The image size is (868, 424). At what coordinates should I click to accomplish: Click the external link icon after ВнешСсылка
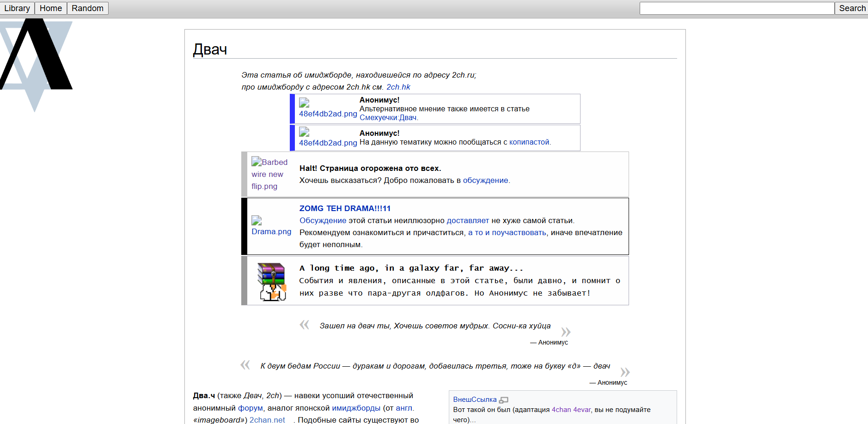click(x=504, y=400)
